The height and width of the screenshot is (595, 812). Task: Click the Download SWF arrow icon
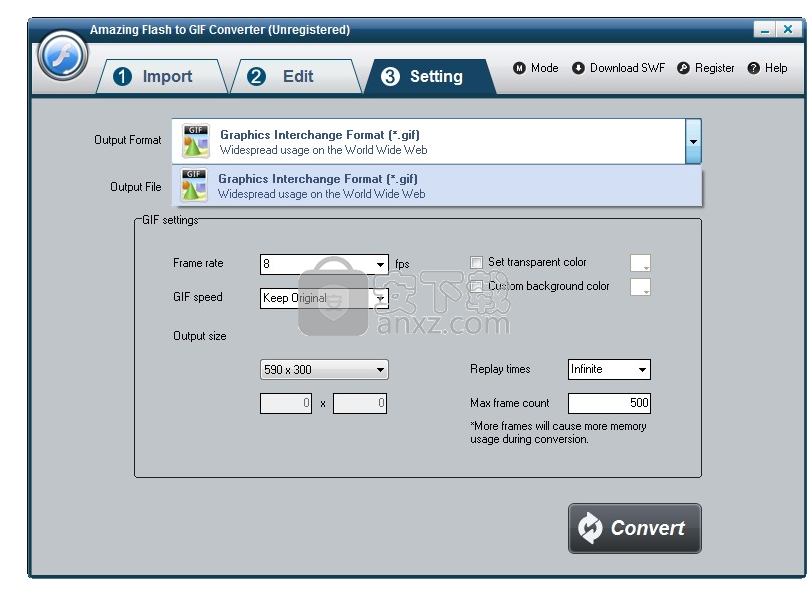578,68
